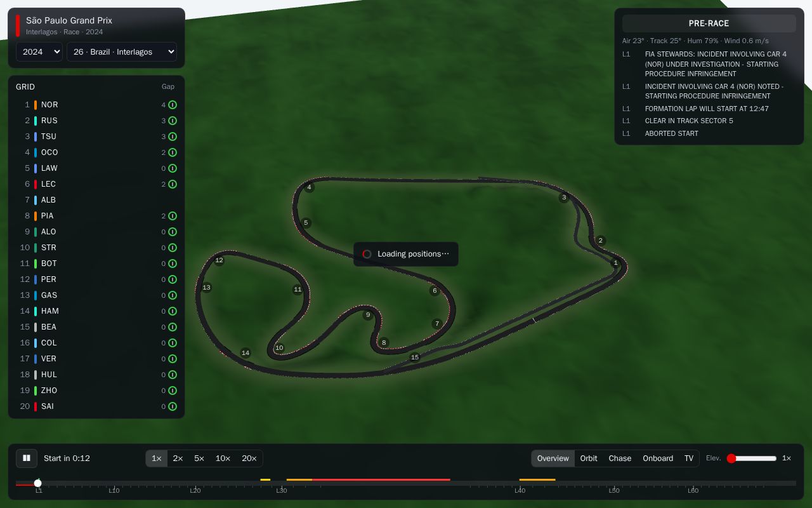The height and width of the screenshot is (508, 812).
Task: Click the race timeline playhead knob
Action: [38, 483]
